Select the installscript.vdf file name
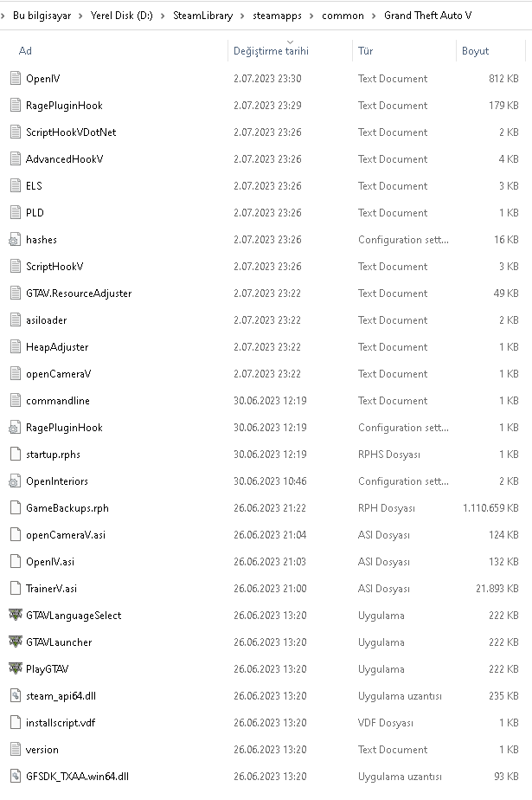 pos(61,723)
